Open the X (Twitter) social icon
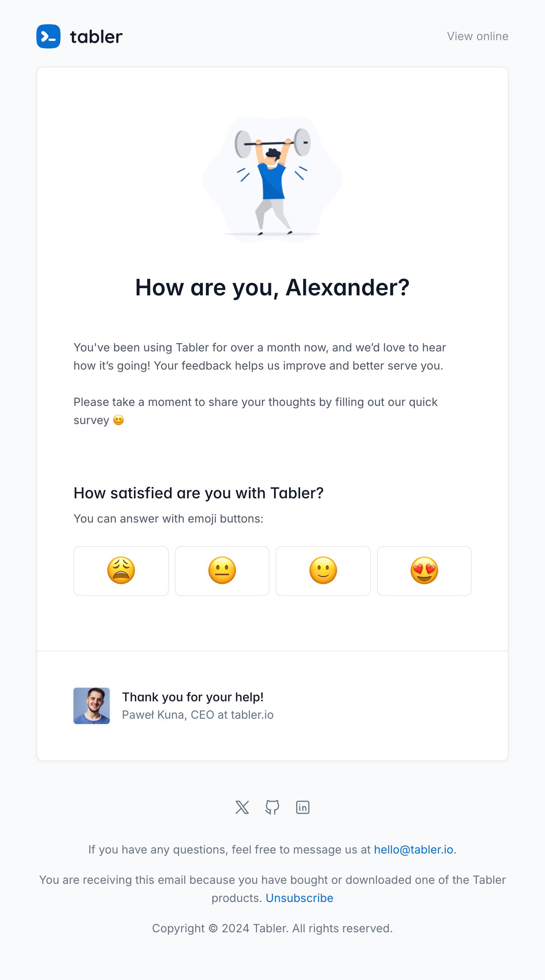545x980 pixels. click(x=242, y=807)
